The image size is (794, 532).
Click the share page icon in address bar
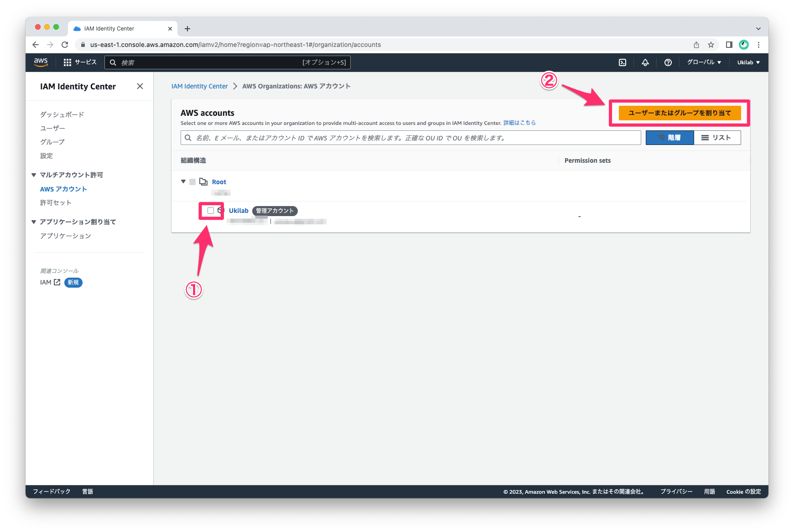point(696,45)
